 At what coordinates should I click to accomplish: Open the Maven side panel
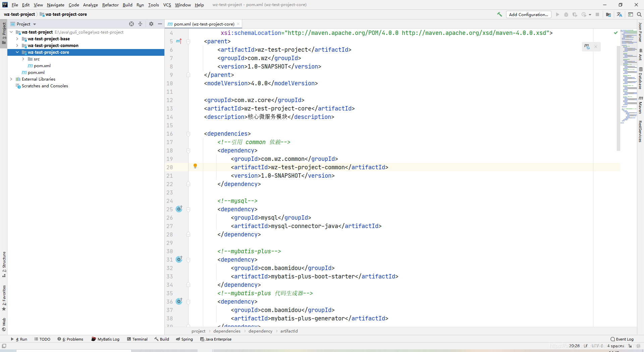pyautogui.click(x=640, y=105)
